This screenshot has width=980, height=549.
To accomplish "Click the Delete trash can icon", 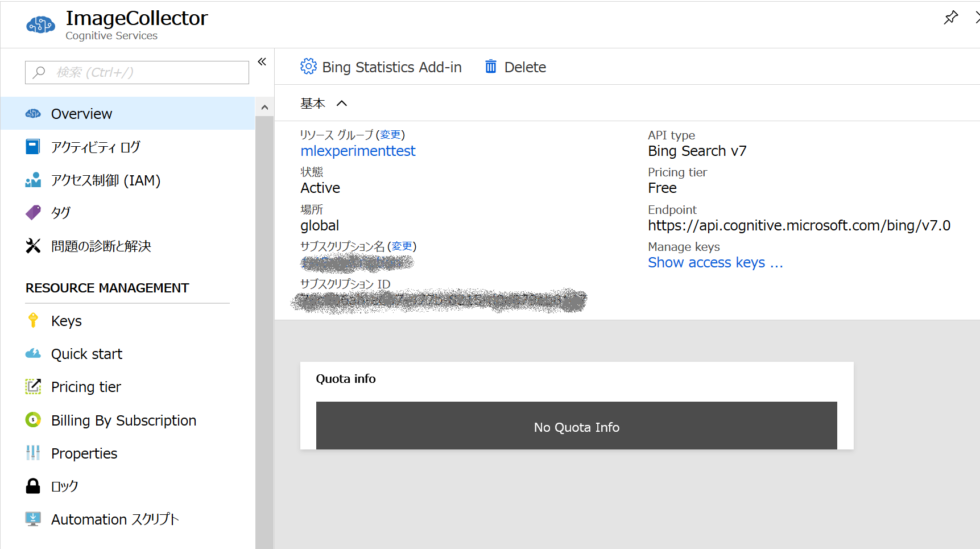I will pyautogui.click(x=490, y=67).
